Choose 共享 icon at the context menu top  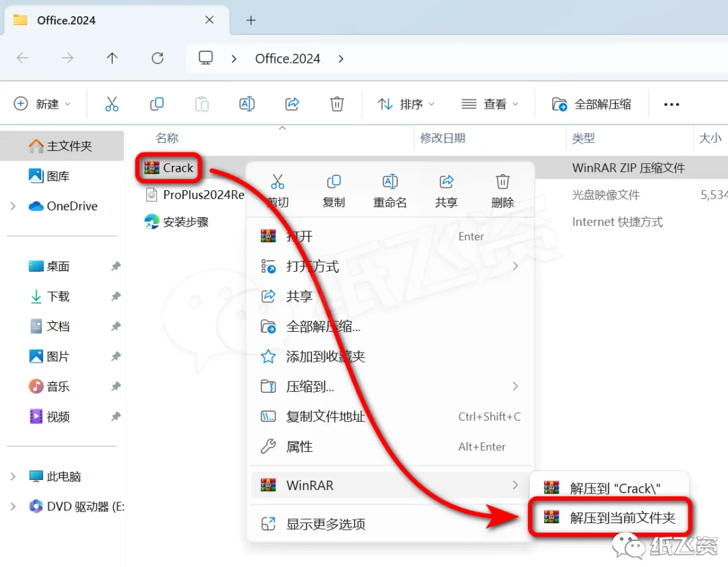446,190
